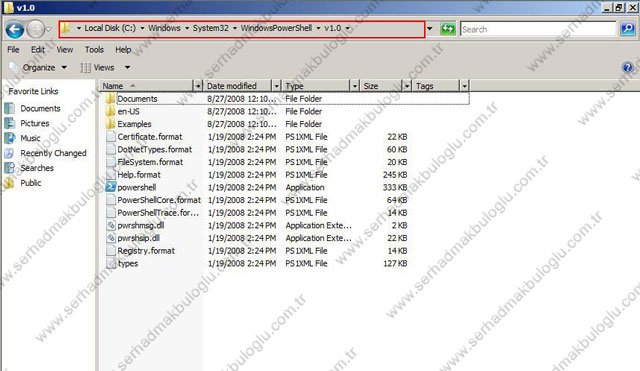
Task: Open the Name column filter dropdown
Action: pyautogui.click(x=198, y=86)
